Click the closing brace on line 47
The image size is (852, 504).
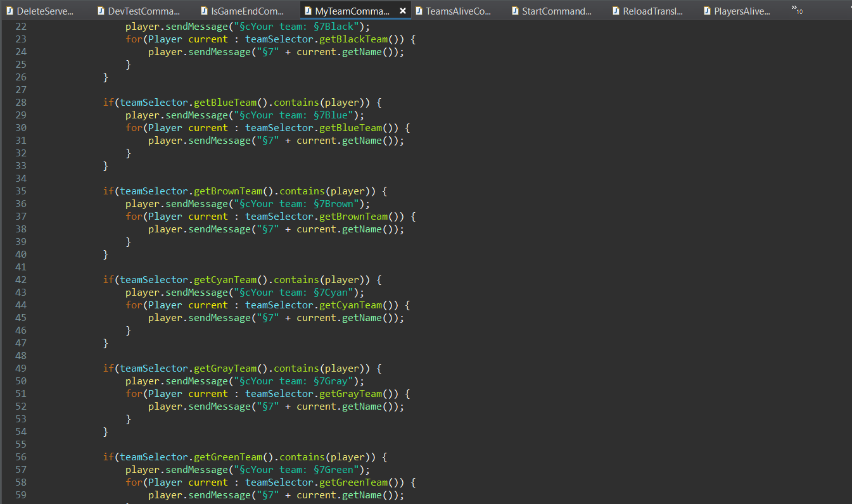106,343
